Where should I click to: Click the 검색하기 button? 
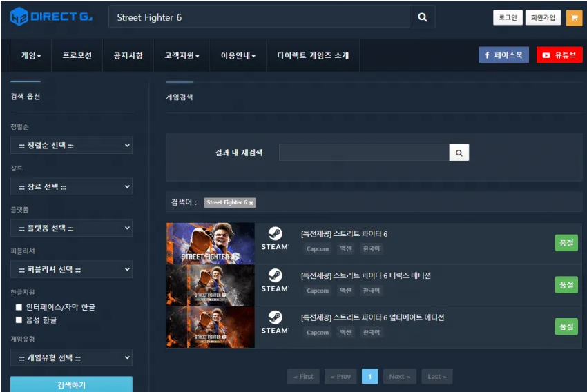[71, 384]
